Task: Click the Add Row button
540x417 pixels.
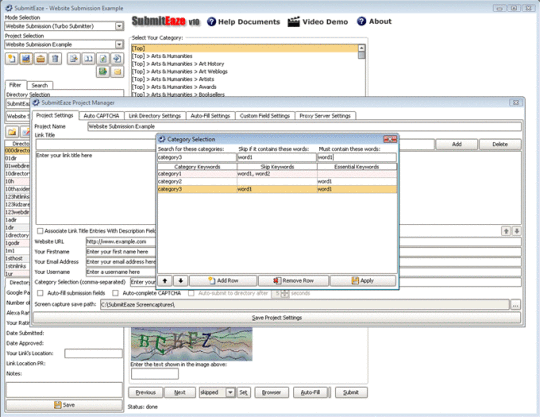Action: click(223, 281)
